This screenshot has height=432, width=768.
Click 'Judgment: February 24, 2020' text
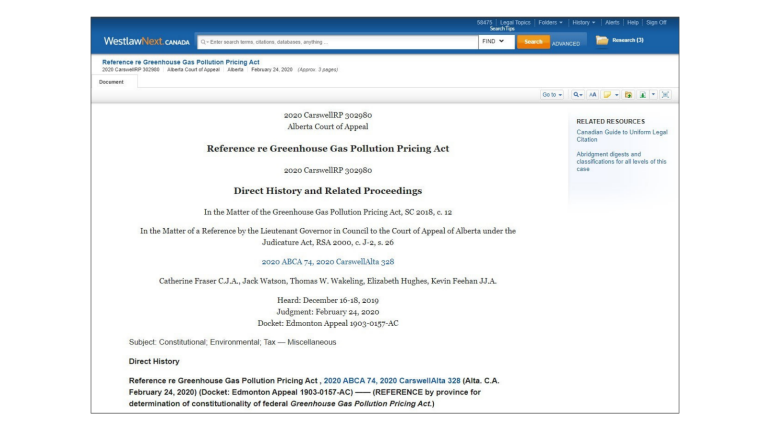pyautogui.click(x=328, y=312)
